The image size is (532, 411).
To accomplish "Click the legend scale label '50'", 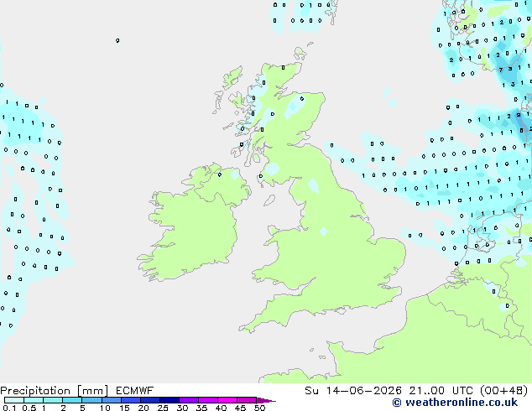I will click(x=260, y=408).
